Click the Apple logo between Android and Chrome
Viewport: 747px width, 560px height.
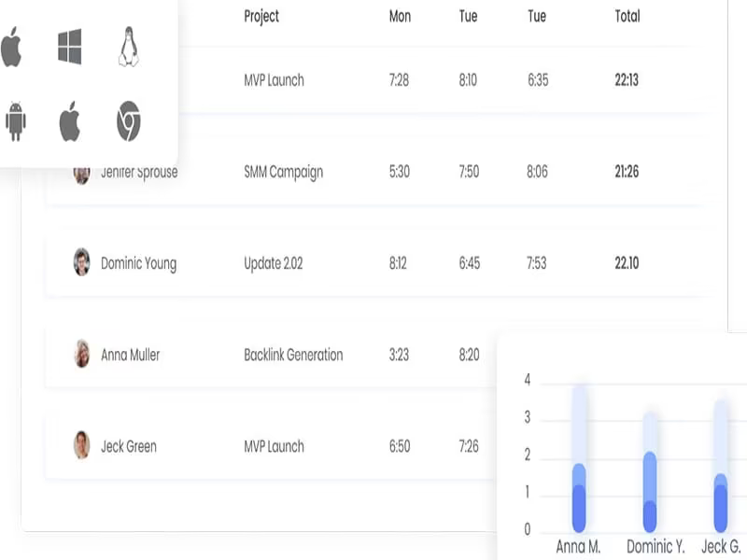click(69, 121)
